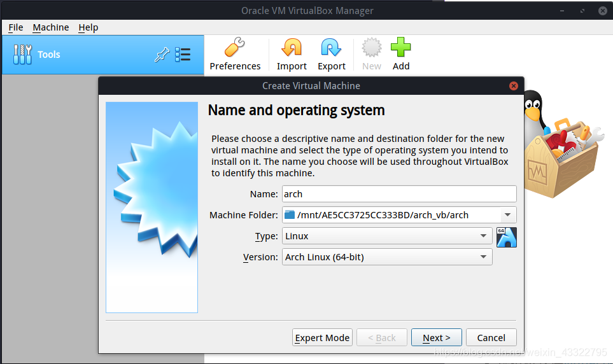Open the File menu
Image resolution: width=613 pixels, height=364 pixels.
click(16, 27)
